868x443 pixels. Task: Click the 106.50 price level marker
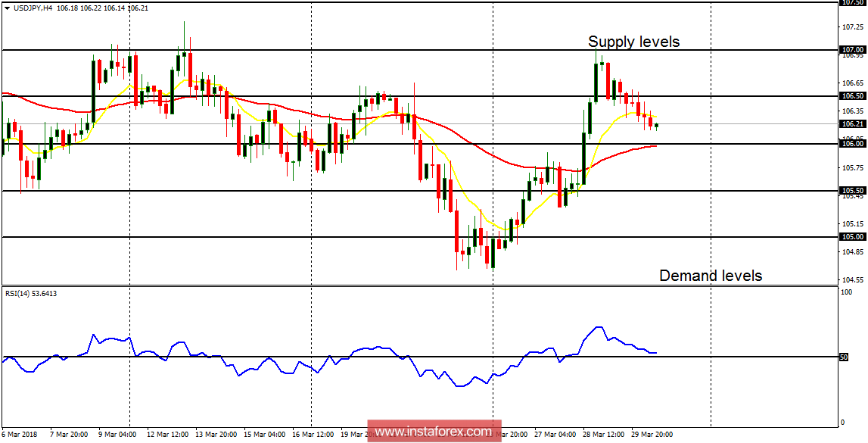pos(854,95)
